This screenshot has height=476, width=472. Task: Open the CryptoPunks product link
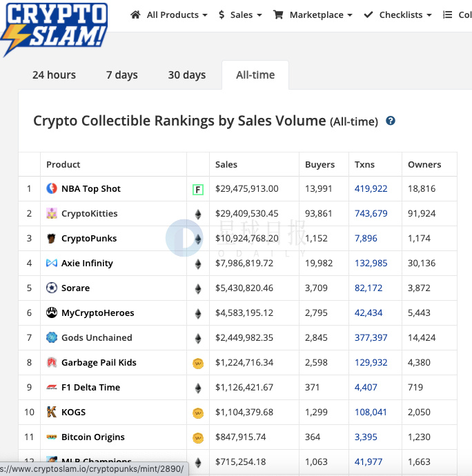tap(89, 238)
